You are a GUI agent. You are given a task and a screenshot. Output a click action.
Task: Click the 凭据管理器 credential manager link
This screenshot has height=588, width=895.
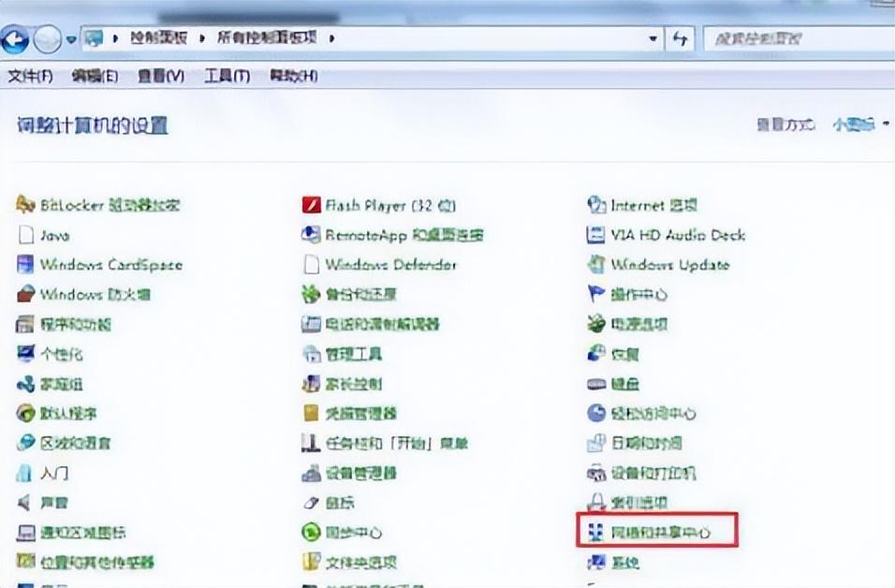(360, 413)
